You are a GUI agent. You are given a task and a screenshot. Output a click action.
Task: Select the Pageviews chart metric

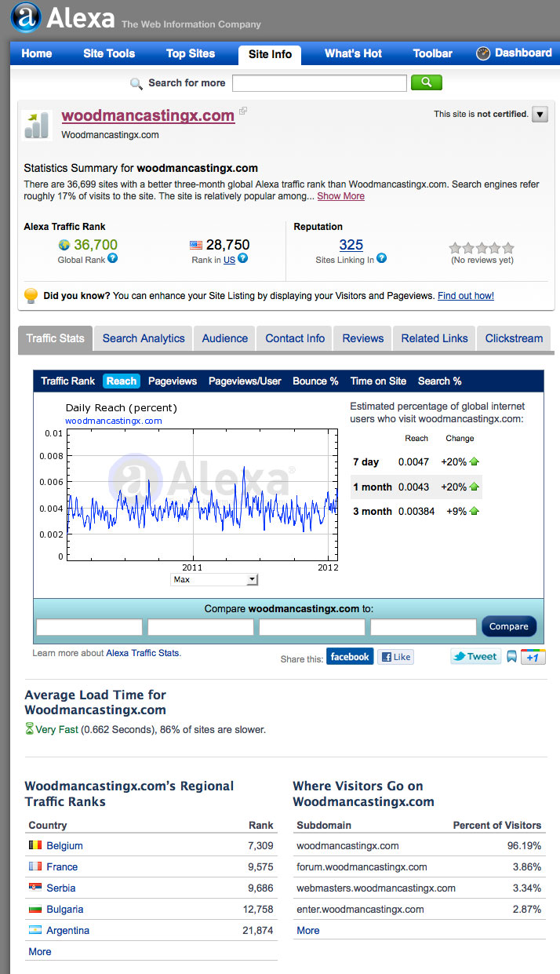point(173,381)
